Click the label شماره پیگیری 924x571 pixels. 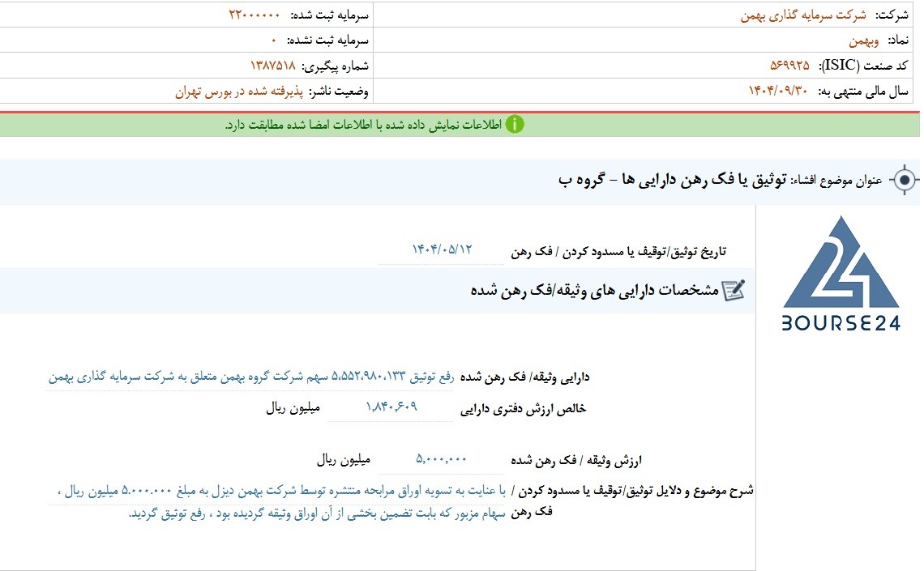tap(336, 66)
